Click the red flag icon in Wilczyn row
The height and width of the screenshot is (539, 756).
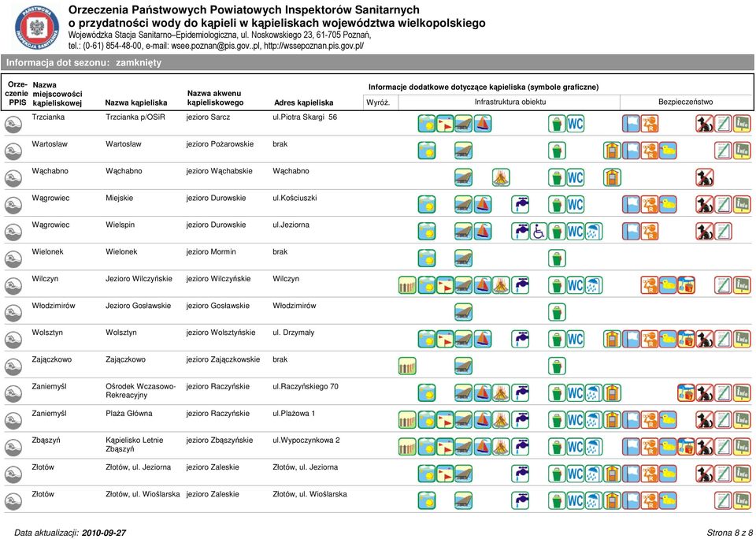445,285
